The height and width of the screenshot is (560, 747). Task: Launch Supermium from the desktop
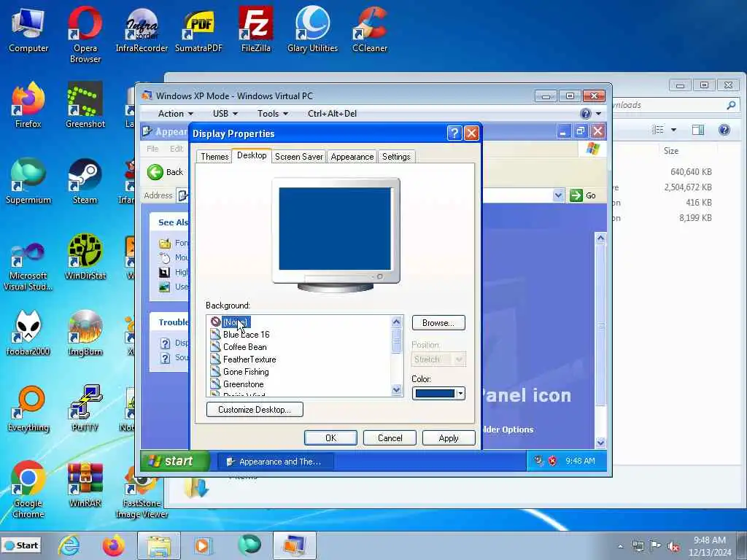[x=28, y=181]
